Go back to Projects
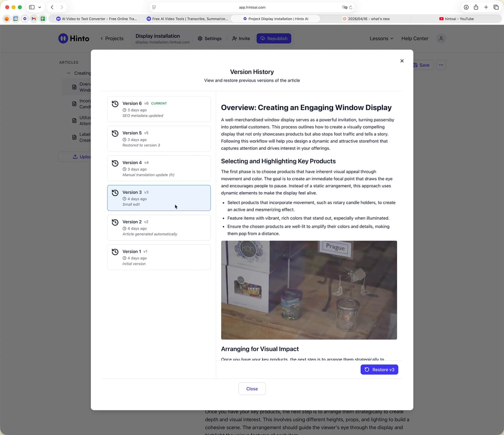504x435 pixels. (112, 38)
